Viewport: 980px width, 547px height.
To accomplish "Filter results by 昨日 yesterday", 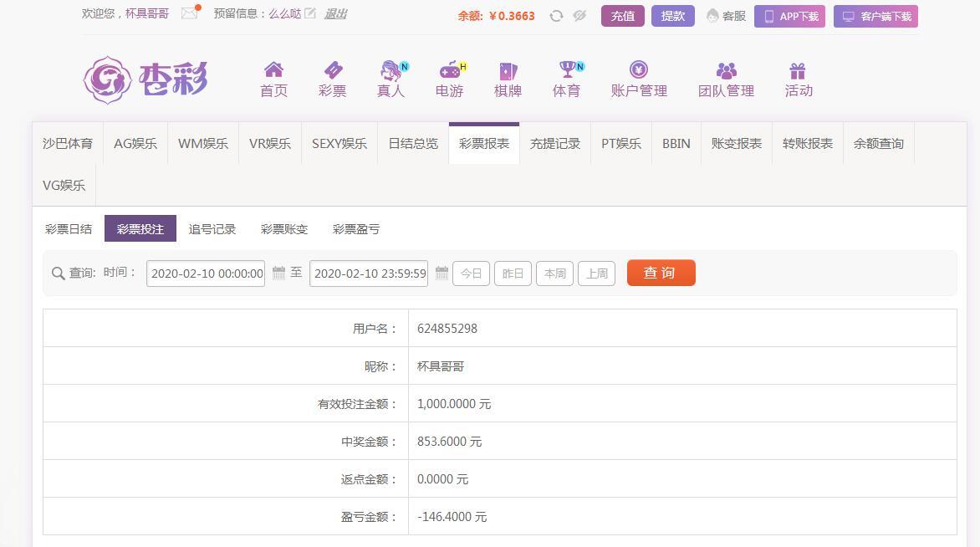I will pyautogui.click(x=513, y=273).
